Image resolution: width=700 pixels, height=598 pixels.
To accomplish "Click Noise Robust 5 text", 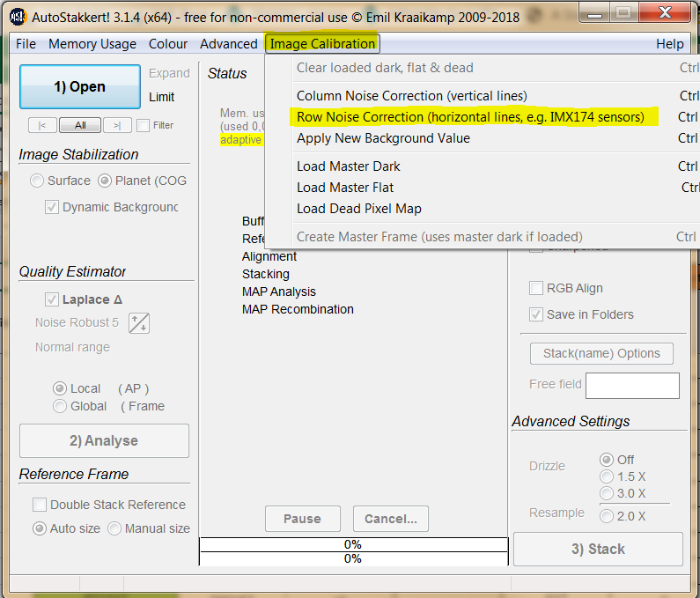I will coord(77,322).
